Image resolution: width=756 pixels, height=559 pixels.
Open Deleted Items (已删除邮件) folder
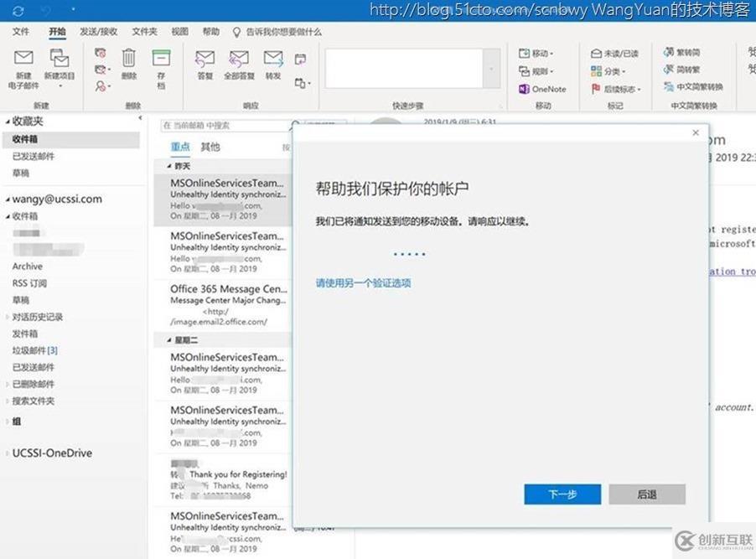34,384
